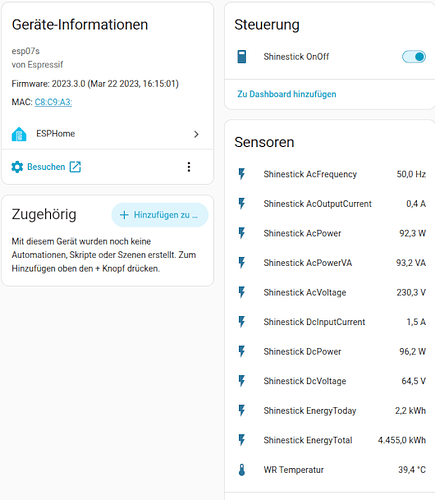Open the Shinestick AcOutputCurrent sensor label

click(x=317, y=204)
